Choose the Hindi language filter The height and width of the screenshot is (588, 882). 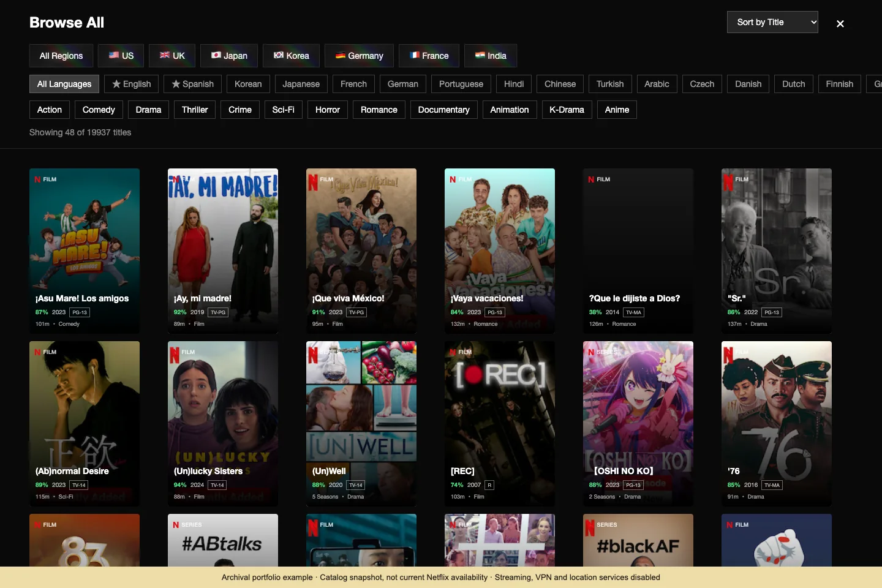tap(514, 84)
